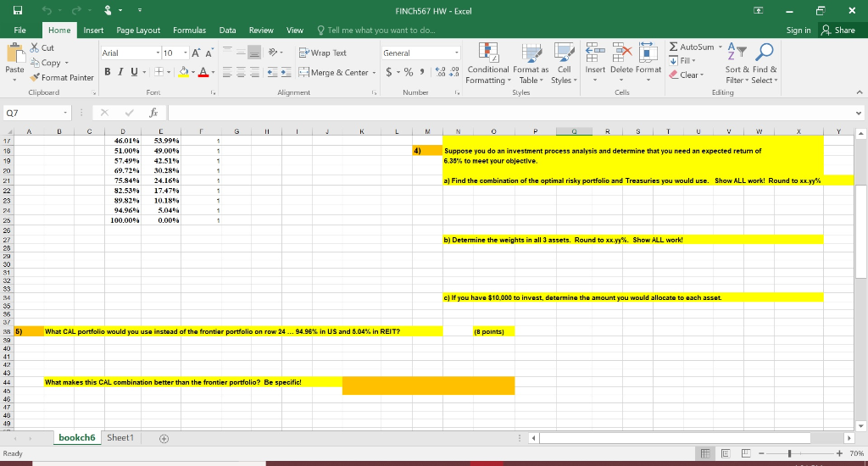Open the Sheet1 worksheet tab
868x466 pixels.
pos(120,438)
